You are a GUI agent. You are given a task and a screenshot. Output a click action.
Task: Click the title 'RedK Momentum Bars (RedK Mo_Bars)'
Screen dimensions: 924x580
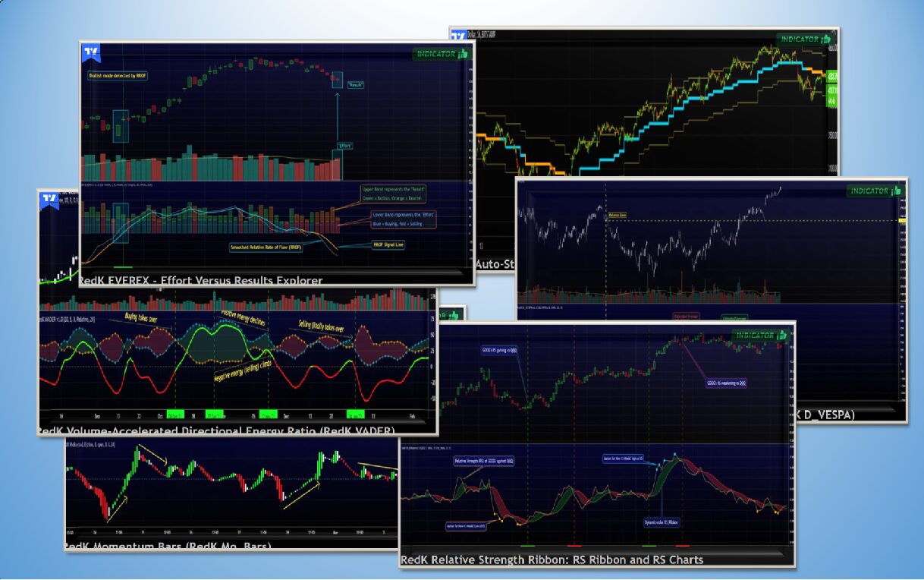tap(168, 546)
